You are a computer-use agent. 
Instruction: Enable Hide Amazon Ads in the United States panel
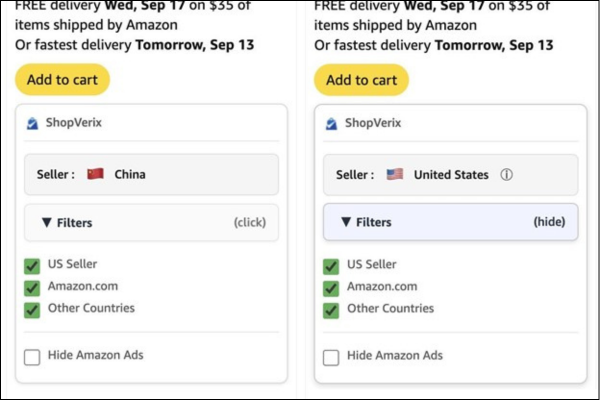click(331, 357)
